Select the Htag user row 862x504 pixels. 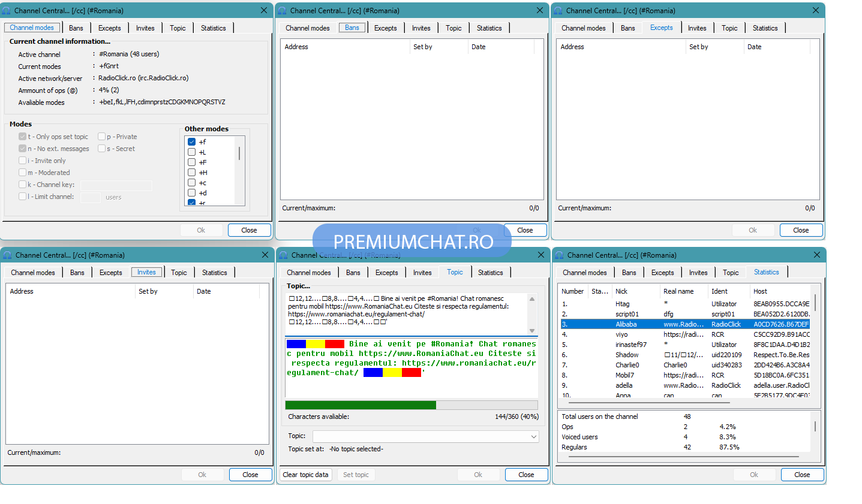(685, 304)
